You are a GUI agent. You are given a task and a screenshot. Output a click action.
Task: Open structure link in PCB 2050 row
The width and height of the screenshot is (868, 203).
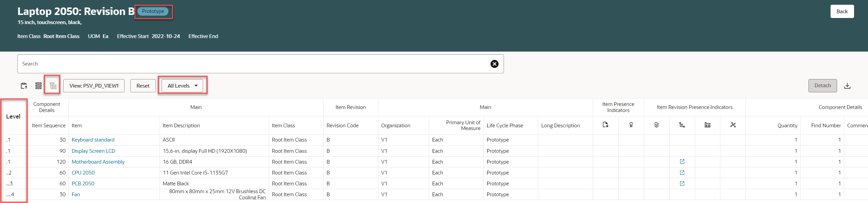(x=682, y=183)
